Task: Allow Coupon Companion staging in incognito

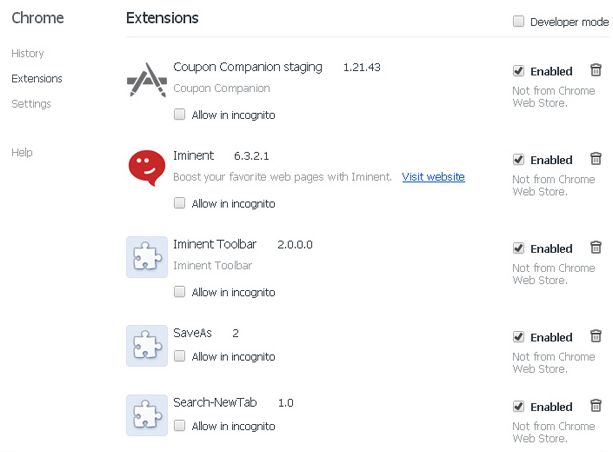Action: tap(179, 115)
